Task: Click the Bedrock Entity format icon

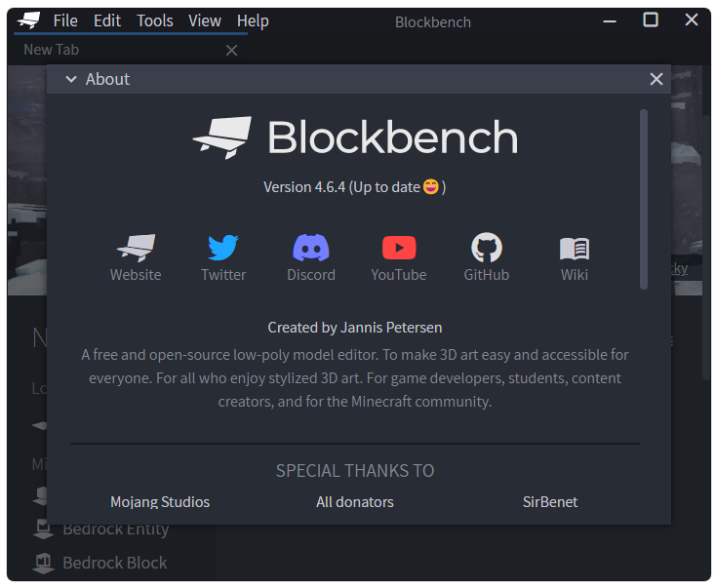Action: click(x=43, y=529)
